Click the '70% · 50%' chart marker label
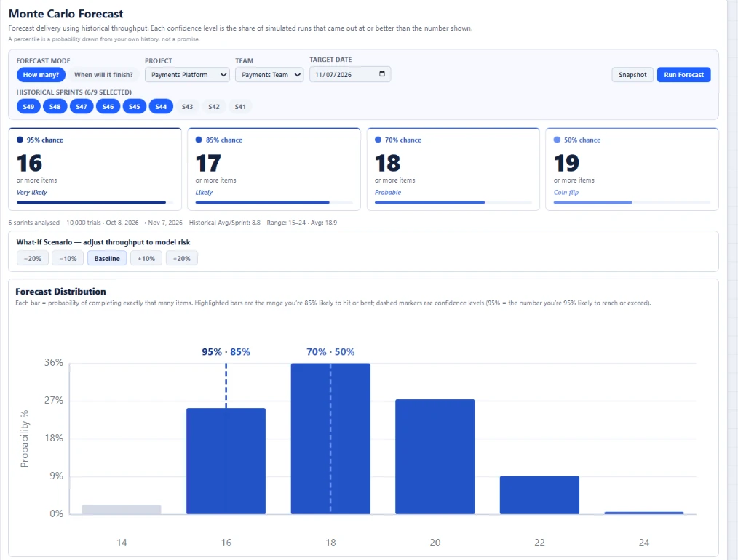The image size is (738, 560). pos(330,352)
